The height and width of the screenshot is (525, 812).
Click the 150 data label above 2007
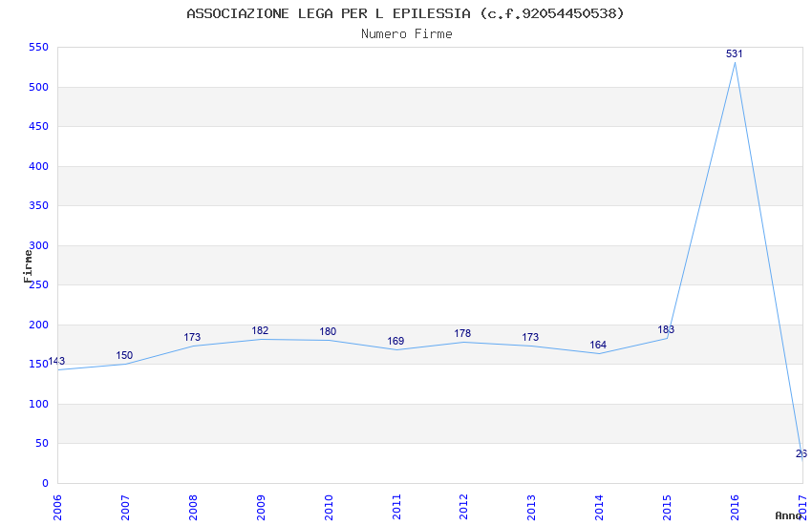pyautogui.click(x=124, y=355)
